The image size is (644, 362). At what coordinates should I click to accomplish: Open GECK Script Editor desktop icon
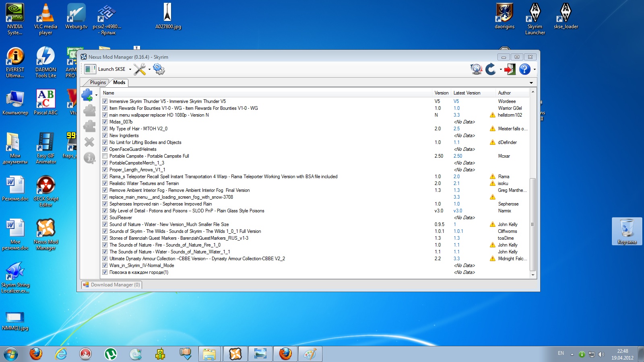46,191
